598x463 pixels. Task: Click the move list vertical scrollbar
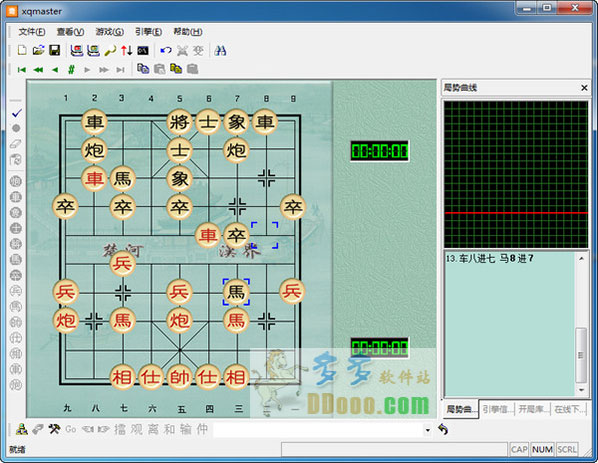581,324
